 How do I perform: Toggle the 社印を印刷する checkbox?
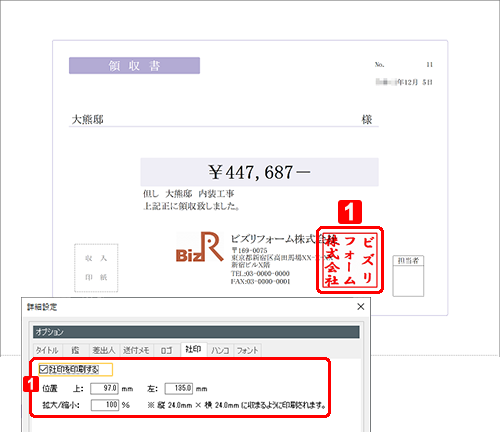[44, 369]
